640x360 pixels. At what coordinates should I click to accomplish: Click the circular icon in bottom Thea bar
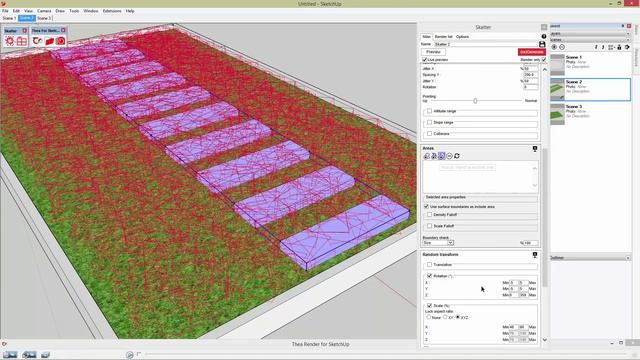click(129, 355)
